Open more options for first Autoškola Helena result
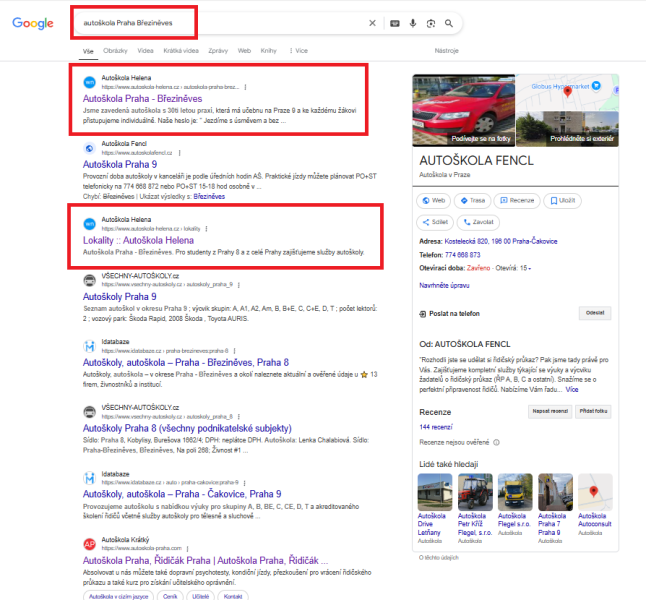646x600 pixels. coord(246,87)
